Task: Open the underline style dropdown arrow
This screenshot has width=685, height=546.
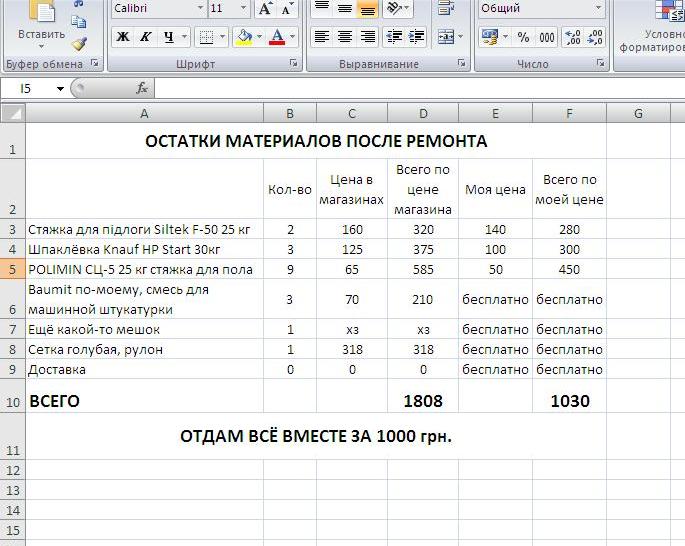Action: point(184,37)
